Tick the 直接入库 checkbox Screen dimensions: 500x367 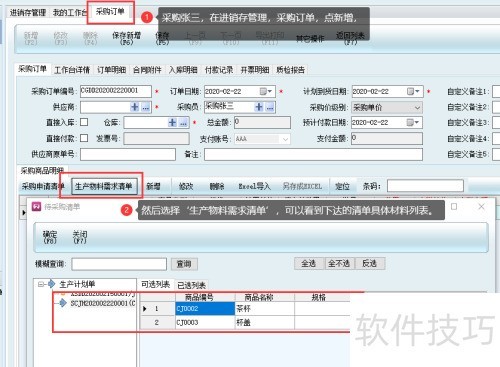click(84, 122)
